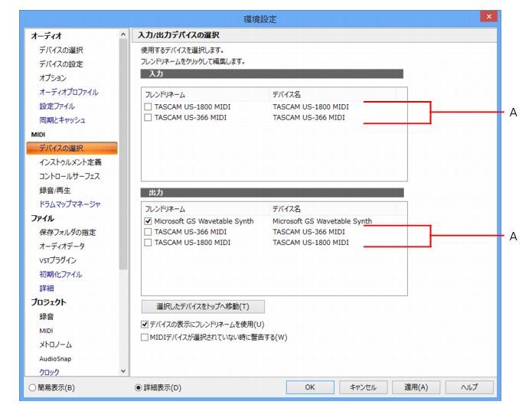The width and height of the screenshot is (532, 408).
Task: Open help with the ヘルプ button
Action: 469,387
